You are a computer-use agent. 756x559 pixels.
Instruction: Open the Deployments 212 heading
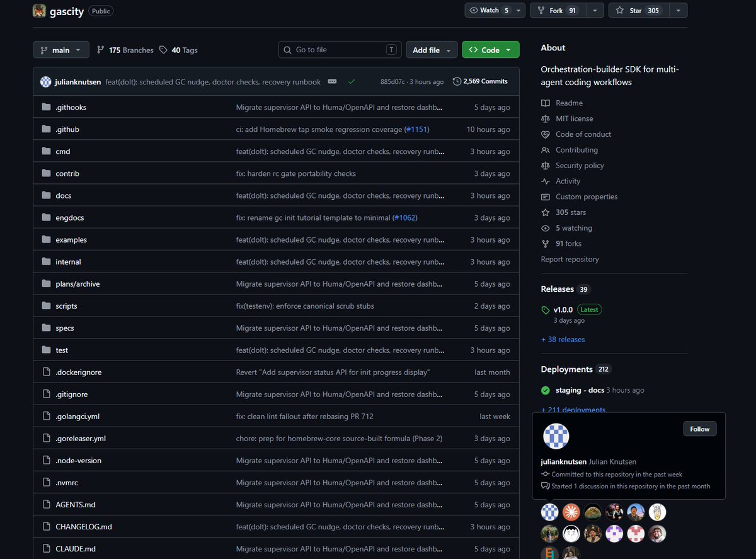(576, 369)
